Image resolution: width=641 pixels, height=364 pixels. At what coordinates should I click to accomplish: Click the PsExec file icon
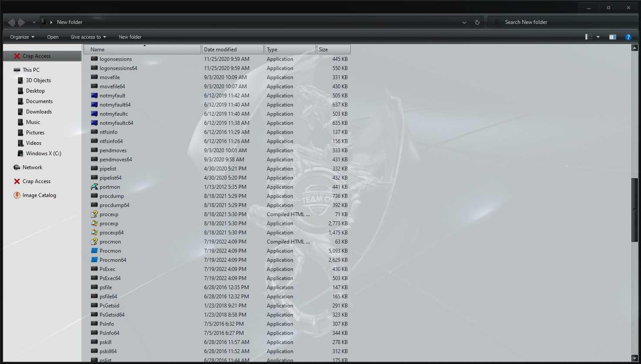pyautogui.click(x=94, y=269)
